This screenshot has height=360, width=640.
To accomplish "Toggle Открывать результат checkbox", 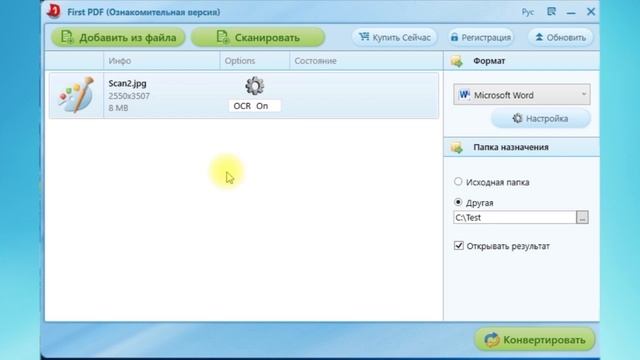I will (459, 246).
